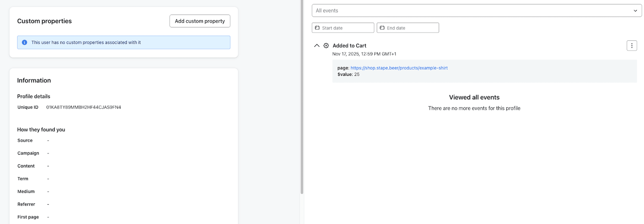
Task: Open the three-dot menu for the event
Action: (x=632, y=46)
